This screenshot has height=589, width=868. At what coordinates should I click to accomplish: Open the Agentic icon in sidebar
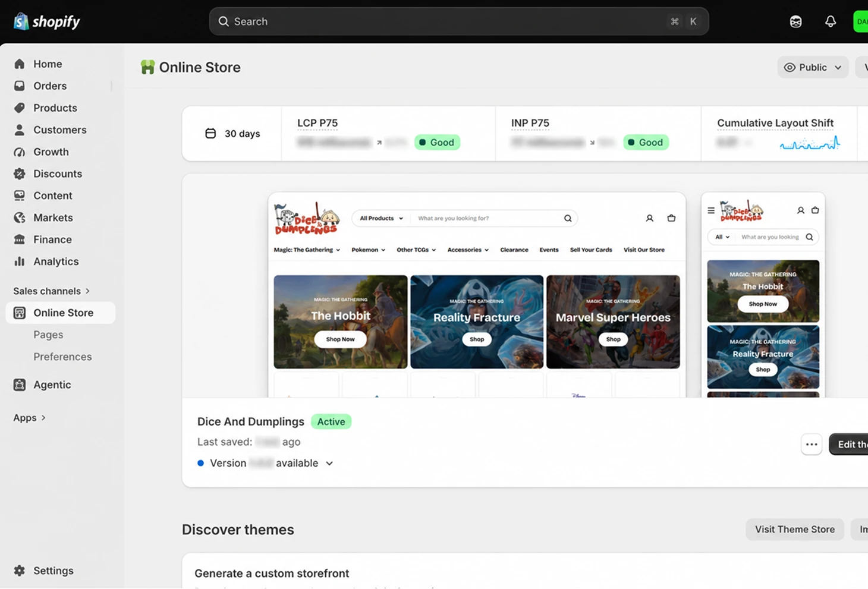(x=20, y=385)
